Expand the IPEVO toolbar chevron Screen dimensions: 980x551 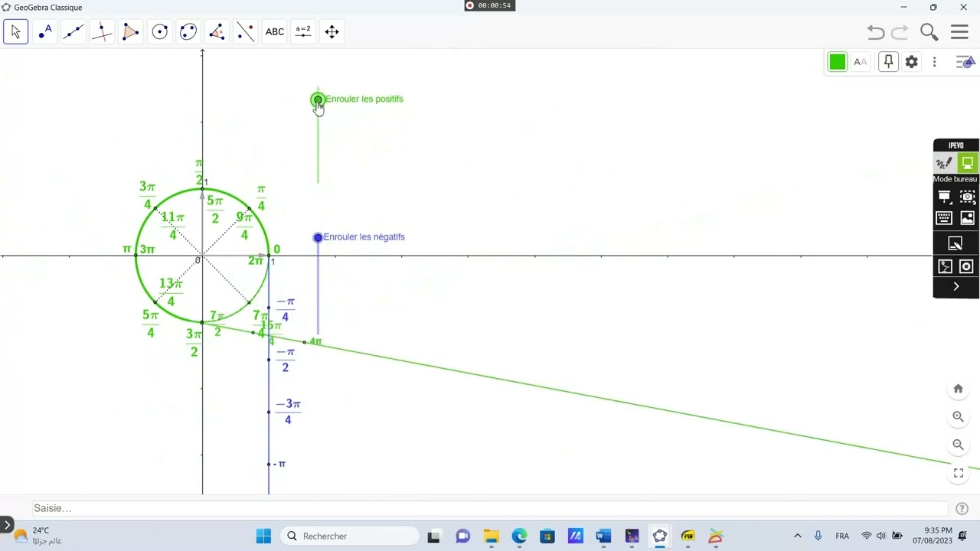pyautogui.click(x=956, y=286)
